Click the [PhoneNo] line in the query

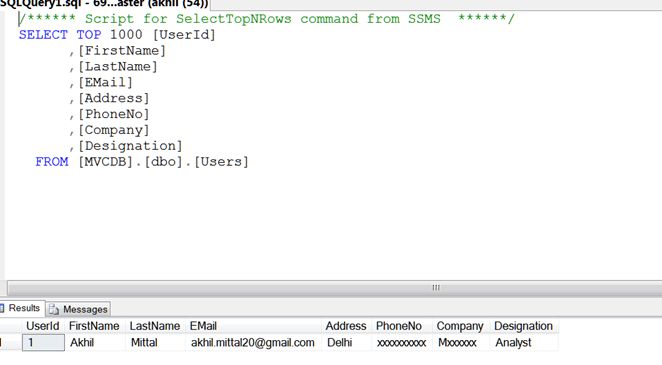click(x=109, y=114)
